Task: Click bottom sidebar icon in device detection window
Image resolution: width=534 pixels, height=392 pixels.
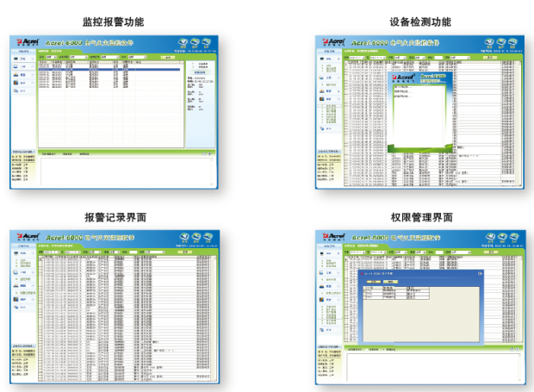Action: tap(324, 129)
